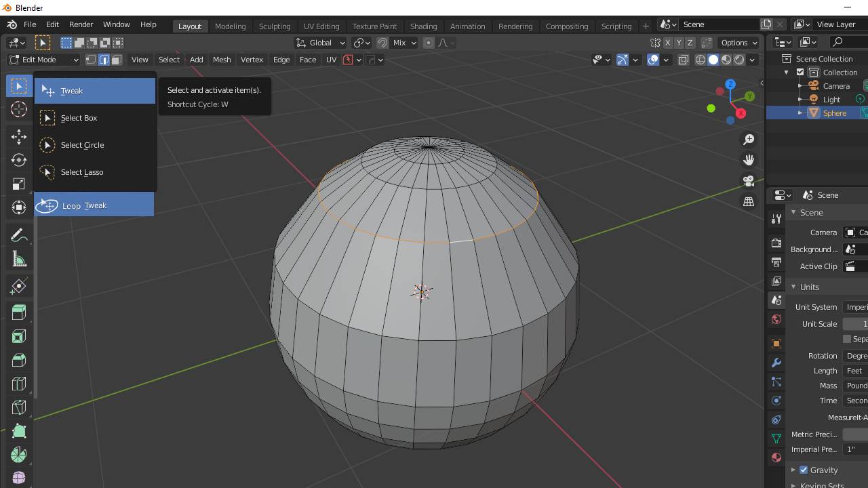
Task: Open the Mesh menu
Action: coord(222,60)
